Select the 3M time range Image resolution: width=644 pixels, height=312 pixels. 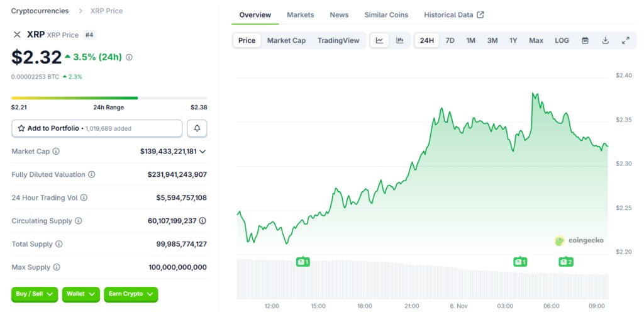click(x=492, y=40)
